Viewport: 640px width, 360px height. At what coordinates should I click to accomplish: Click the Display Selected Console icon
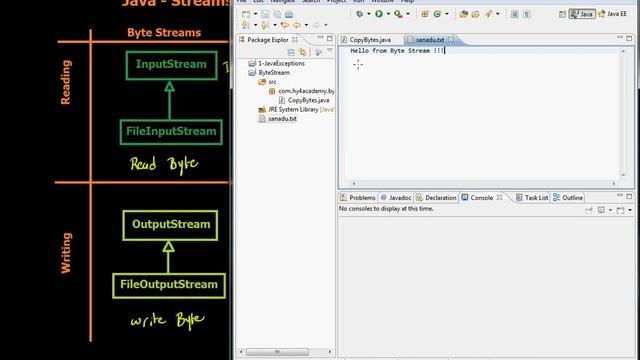601,210
